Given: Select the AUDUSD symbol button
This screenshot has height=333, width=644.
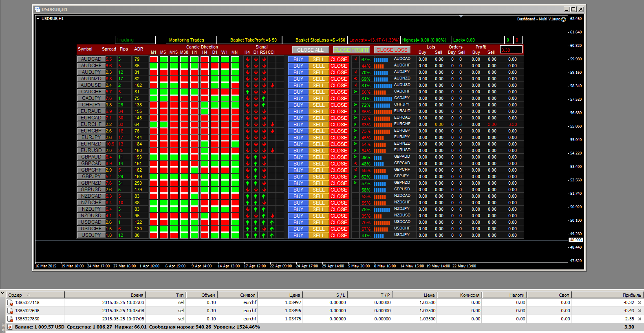Looking at the screenshot, I should click(x=91, y=85).
